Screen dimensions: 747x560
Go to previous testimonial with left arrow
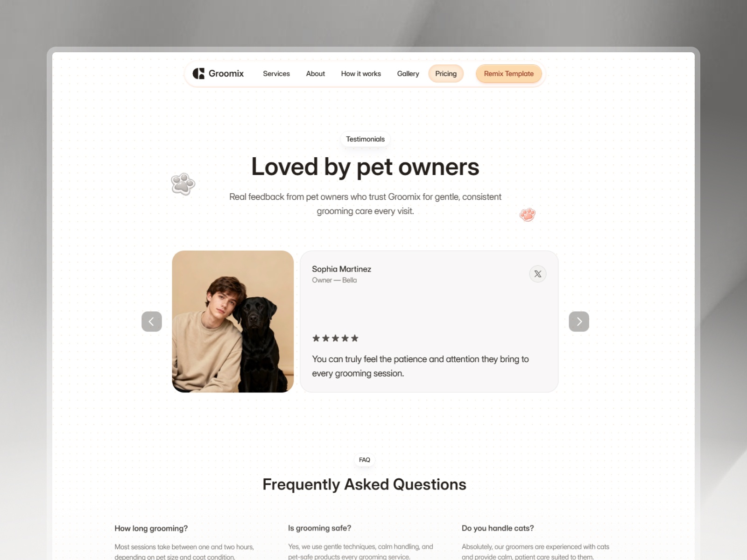tap(152, 322)
